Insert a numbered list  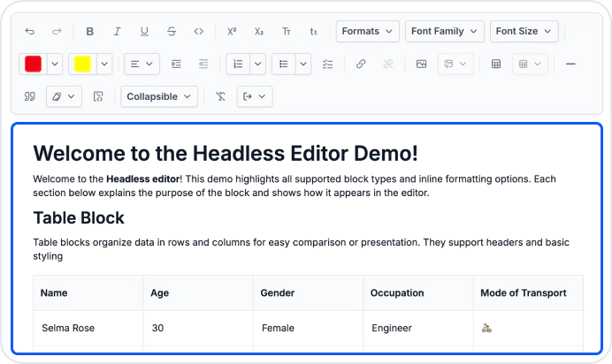238,64
